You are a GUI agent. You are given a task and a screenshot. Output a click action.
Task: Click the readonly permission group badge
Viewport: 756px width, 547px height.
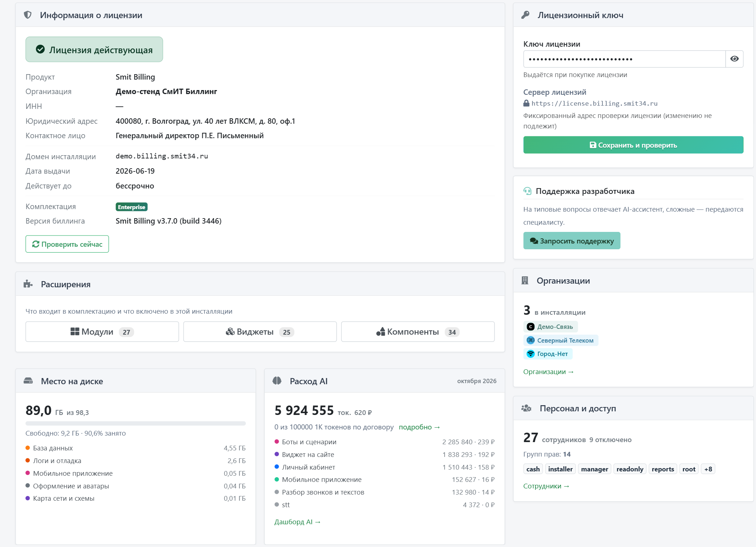pos(630,469)
